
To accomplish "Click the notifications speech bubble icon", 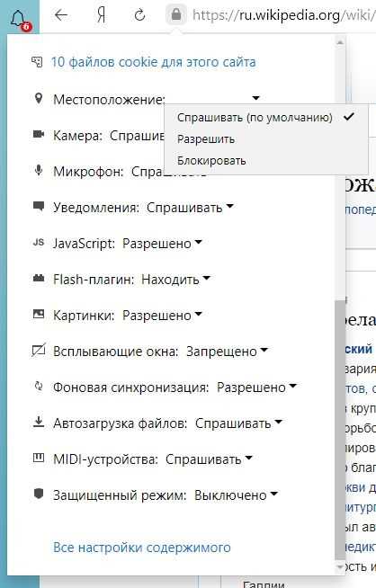I will pyautogui.click(x=39, y=206).
